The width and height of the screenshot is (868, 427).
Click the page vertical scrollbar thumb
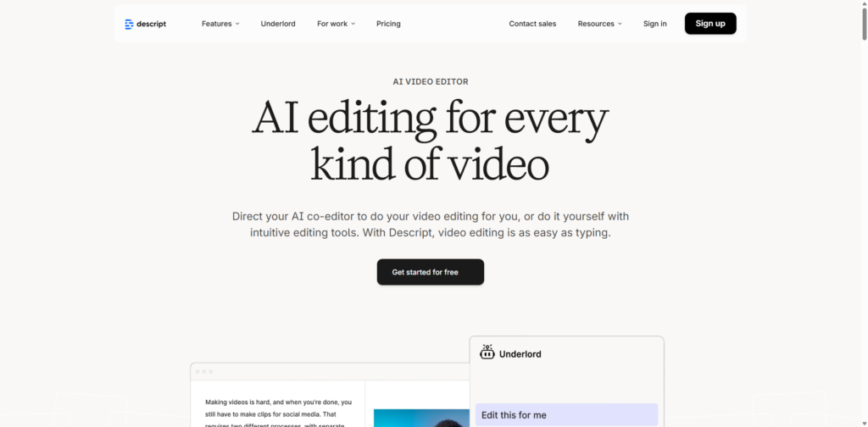(x=862, y=25)
